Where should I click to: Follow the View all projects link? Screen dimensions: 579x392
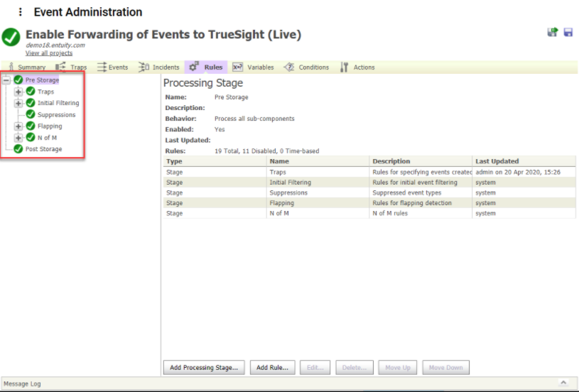tap(49, 53)
